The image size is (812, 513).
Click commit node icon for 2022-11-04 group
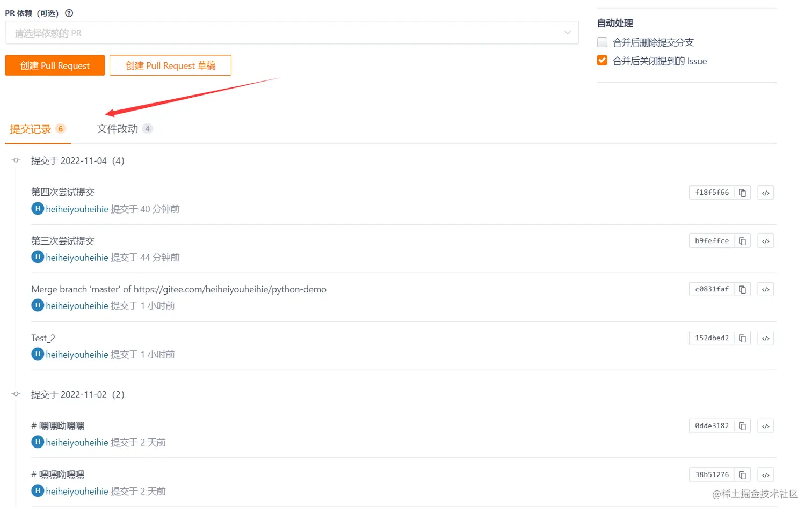pos(16,160)
